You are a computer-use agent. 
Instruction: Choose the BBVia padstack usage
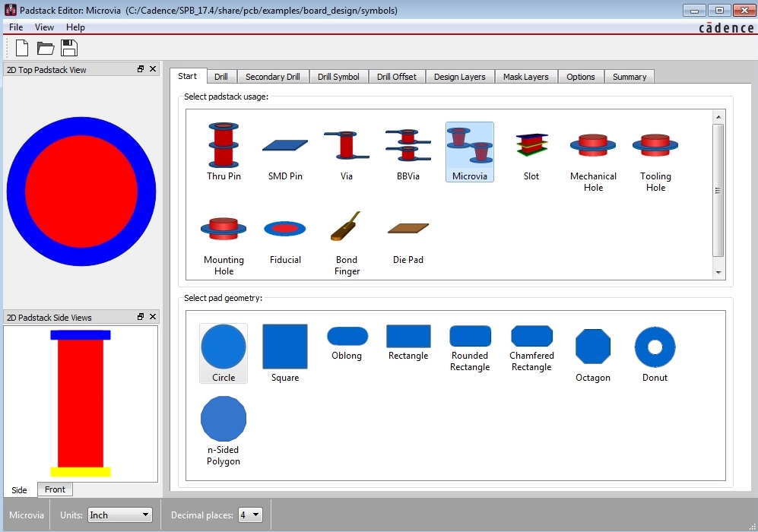[408, 152]
